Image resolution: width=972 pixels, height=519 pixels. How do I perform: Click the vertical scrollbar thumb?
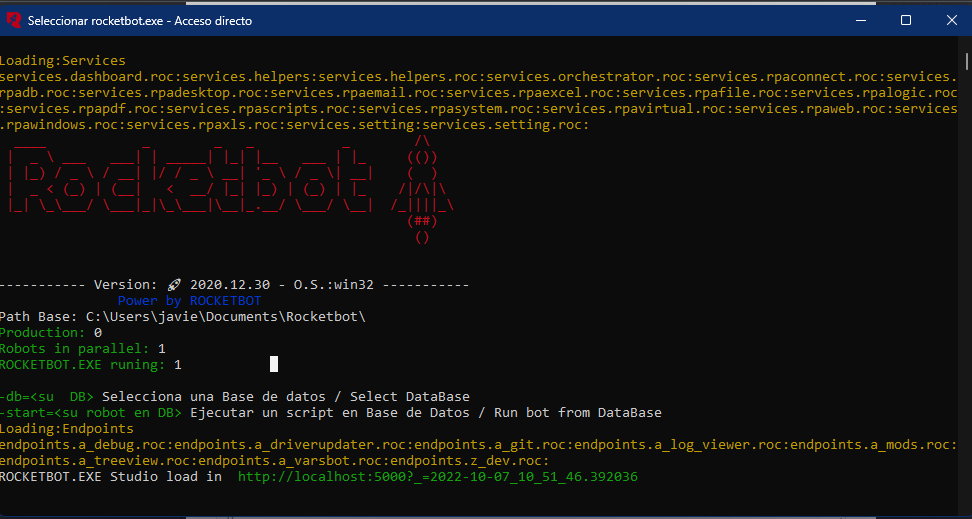[x=966, y=63]
